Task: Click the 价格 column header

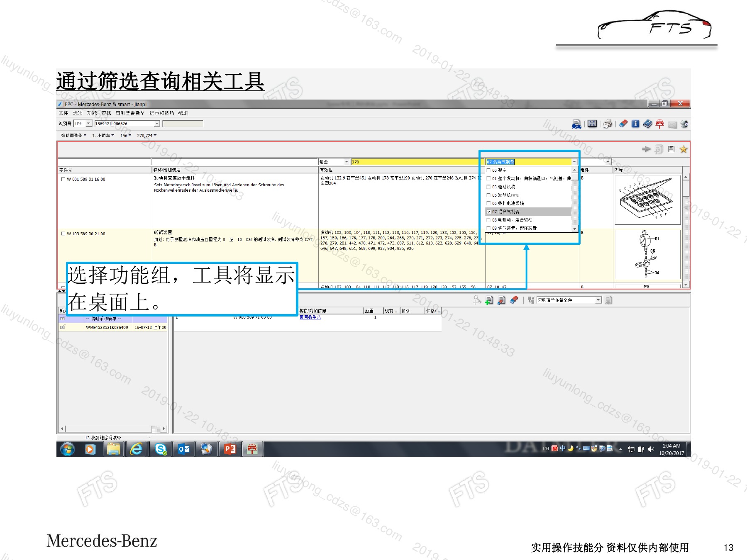Action: pyautogui.click(x=413, y=311)
